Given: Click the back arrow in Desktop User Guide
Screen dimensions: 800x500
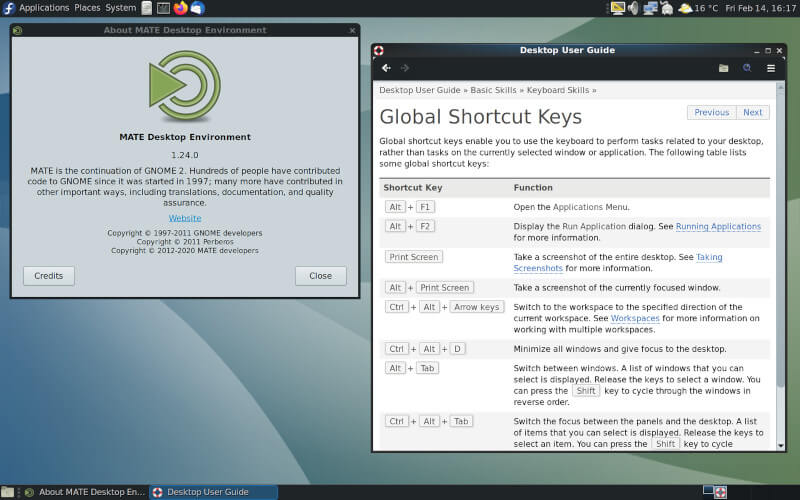Looking at the screenshot, I should coord(386,68).
